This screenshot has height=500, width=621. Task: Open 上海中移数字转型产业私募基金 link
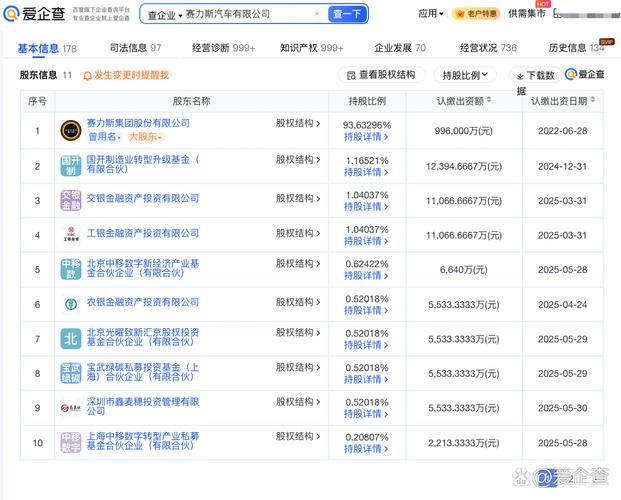pyautogui.click(x=143, y=441)
